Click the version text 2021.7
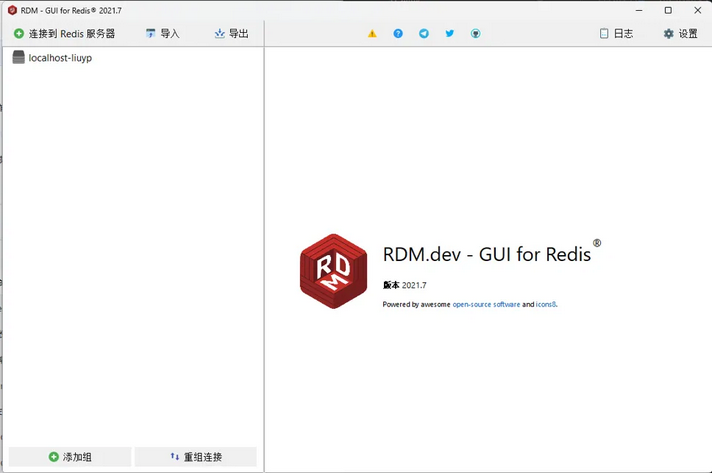This screenshot has height=473, width=718. point(414,285)
